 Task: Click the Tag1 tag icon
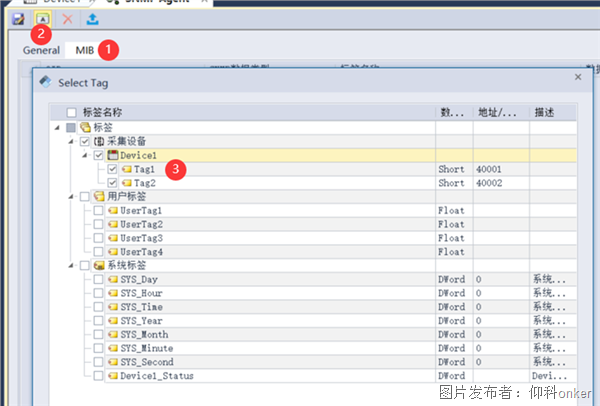[x=126, y=170]
